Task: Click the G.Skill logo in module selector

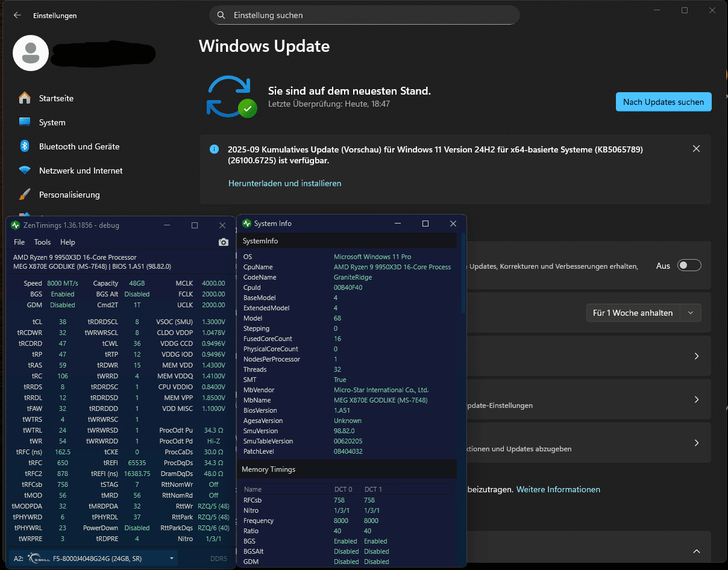Action: point(38,559)
